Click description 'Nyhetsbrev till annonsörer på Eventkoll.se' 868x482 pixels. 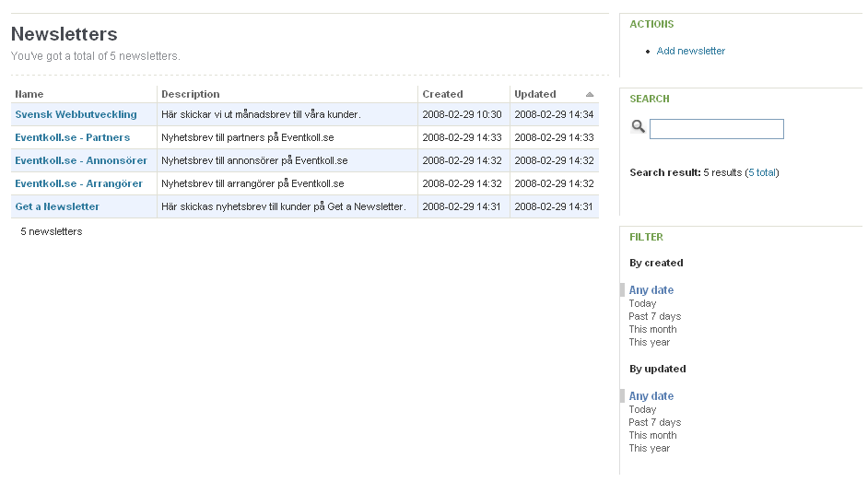(254, 160)
